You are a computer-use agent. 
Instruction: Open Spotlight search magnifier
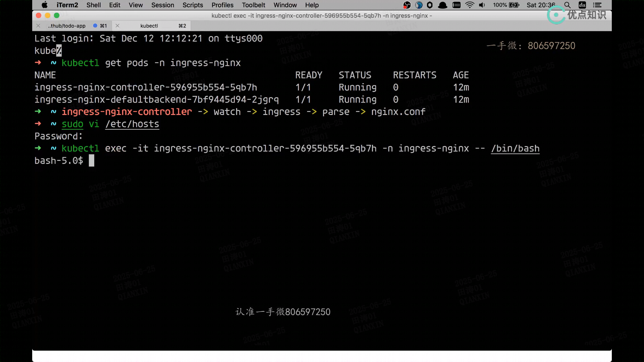click(x=567, y=5)
